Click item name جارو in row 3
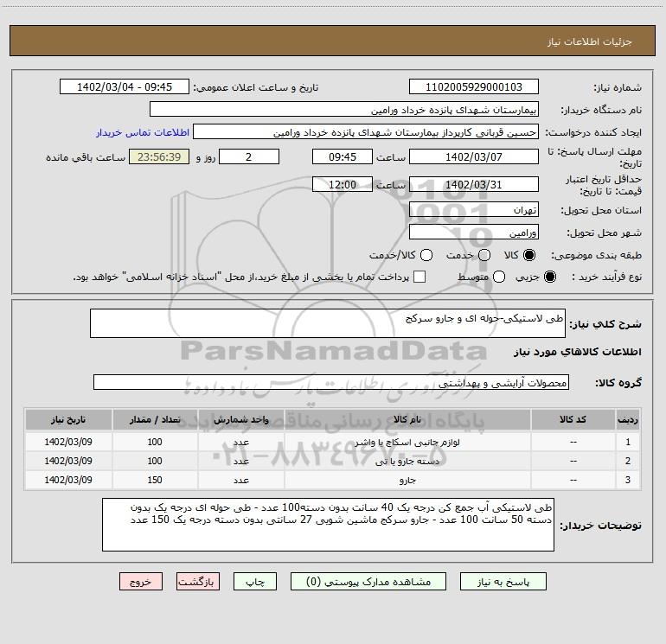Image resolution: width=666 pixels, height=644 pixels. click(x=407, y=480)
